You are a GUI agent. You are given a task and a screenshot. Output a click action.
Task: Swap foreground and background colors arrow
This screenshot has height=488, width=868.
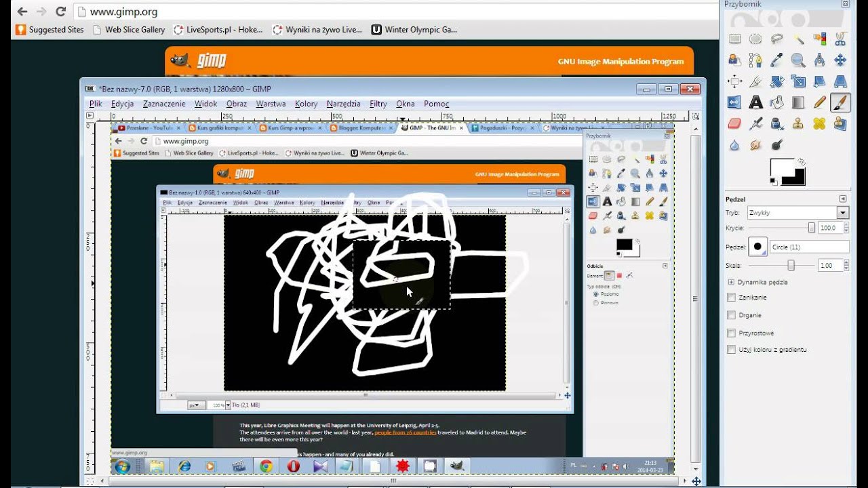(x=802, y=162)
